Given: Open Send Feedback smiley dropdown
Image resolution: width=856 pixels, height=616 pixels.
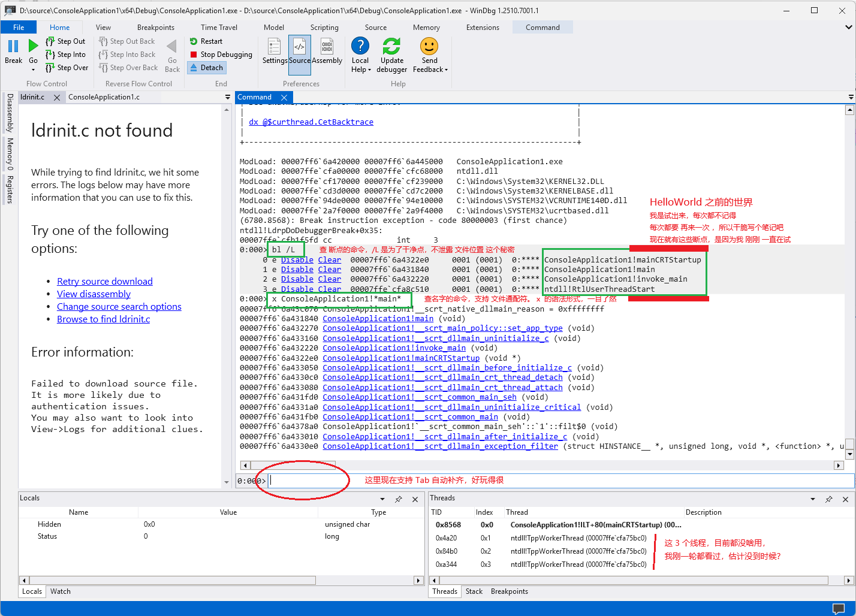Looking at the screenshot, I should [430, 55].
